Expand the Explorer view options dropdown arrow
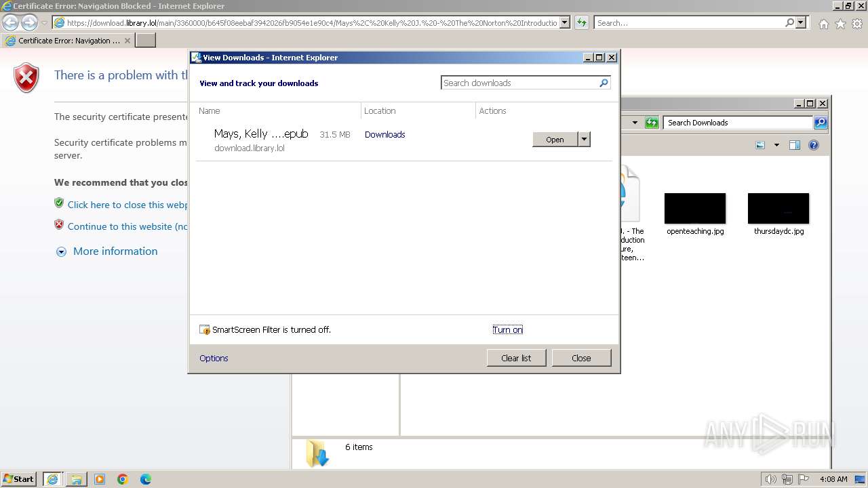Screen dimensions: 868x488 coord(776,145)
